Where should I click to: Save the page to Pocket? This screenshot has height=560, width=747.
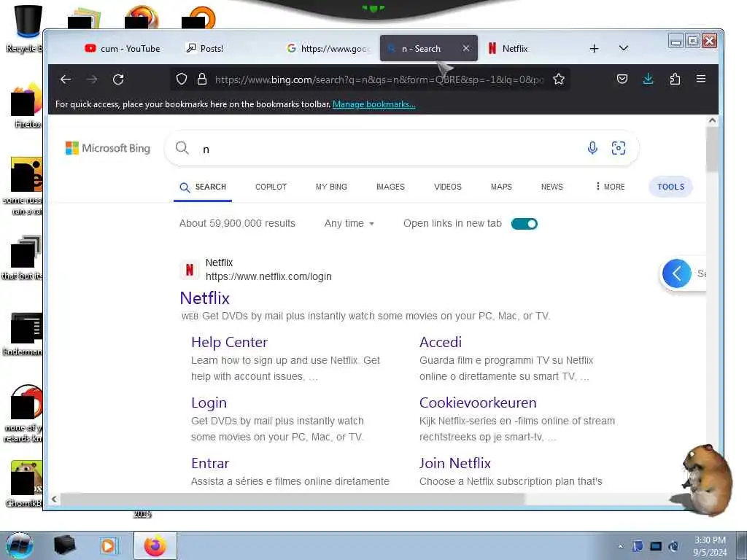pyautogui.click(x=622, y=79)
